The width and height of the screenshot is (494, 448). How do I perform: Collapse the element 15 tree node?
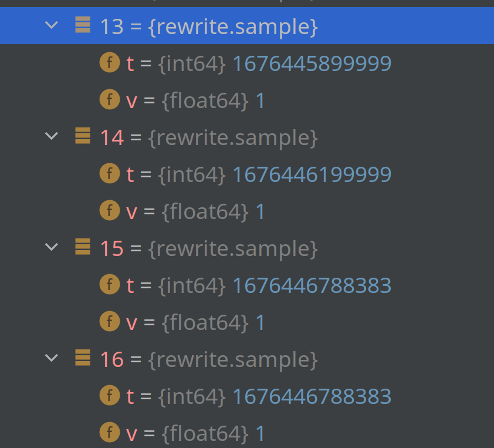click(x=52, y=247)
